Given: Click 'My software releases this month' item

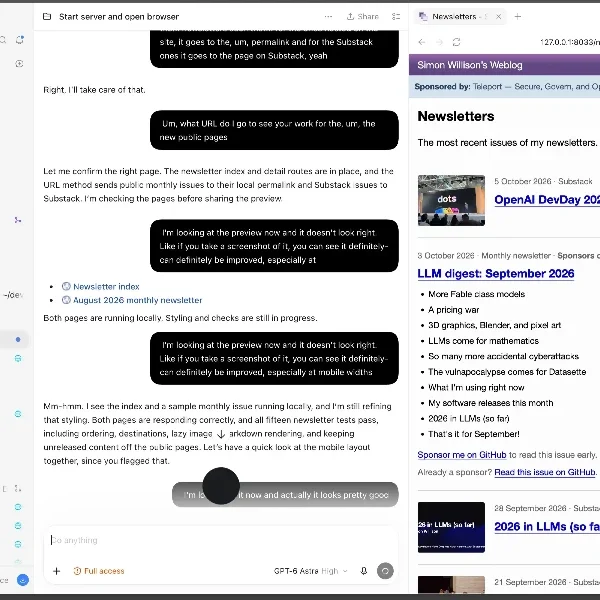Looking at the screenshot, I should coord(491,403).
